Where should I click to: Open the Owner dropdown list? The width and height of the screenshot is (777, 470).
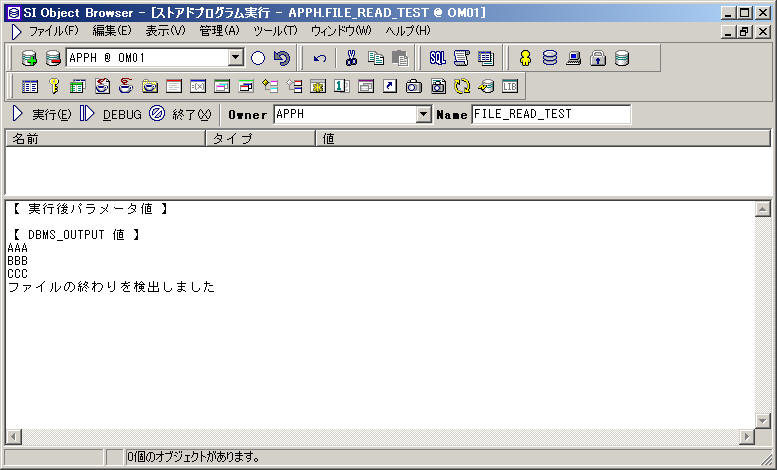click(422, 114)
